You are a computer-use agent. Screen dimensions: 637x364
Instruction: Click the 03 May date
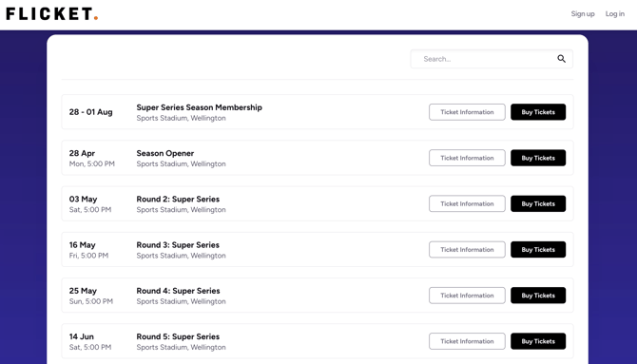(83, 200)
